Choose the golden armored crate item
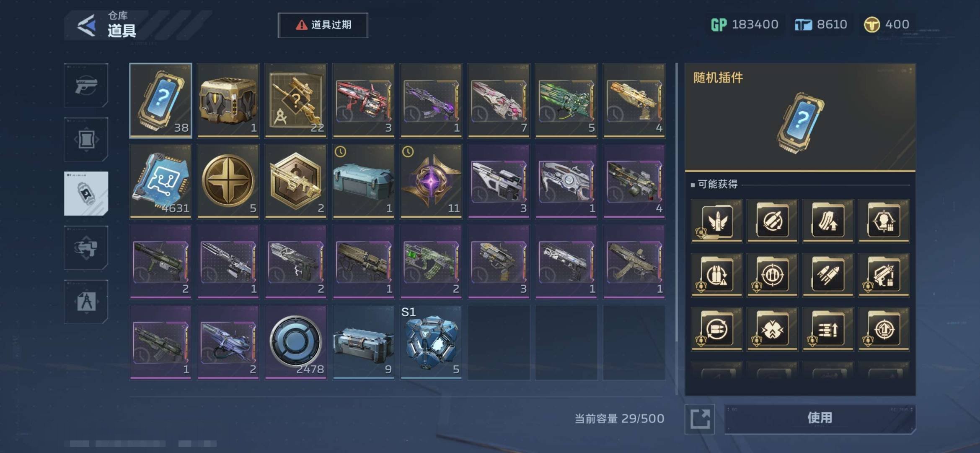 coord(228,101)
